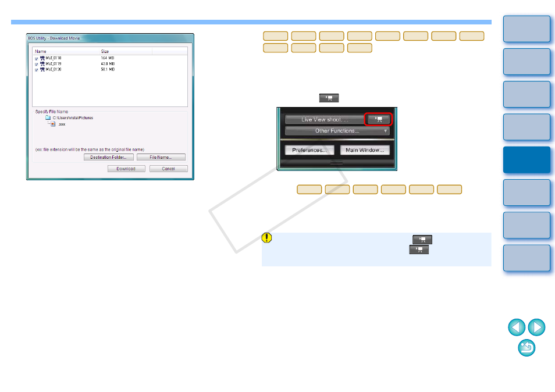
Task: Sort the movie list by Name column
Action: point(66,52)
